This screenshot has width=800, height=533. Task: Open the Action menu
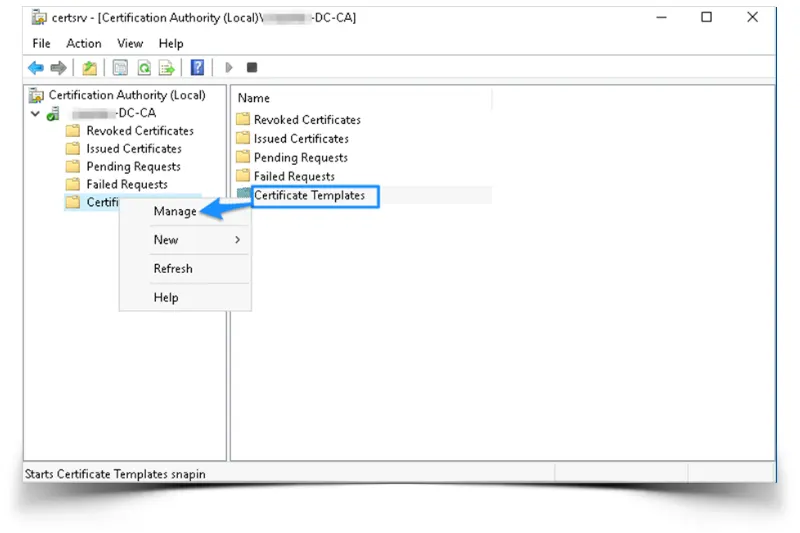[84, 43]
